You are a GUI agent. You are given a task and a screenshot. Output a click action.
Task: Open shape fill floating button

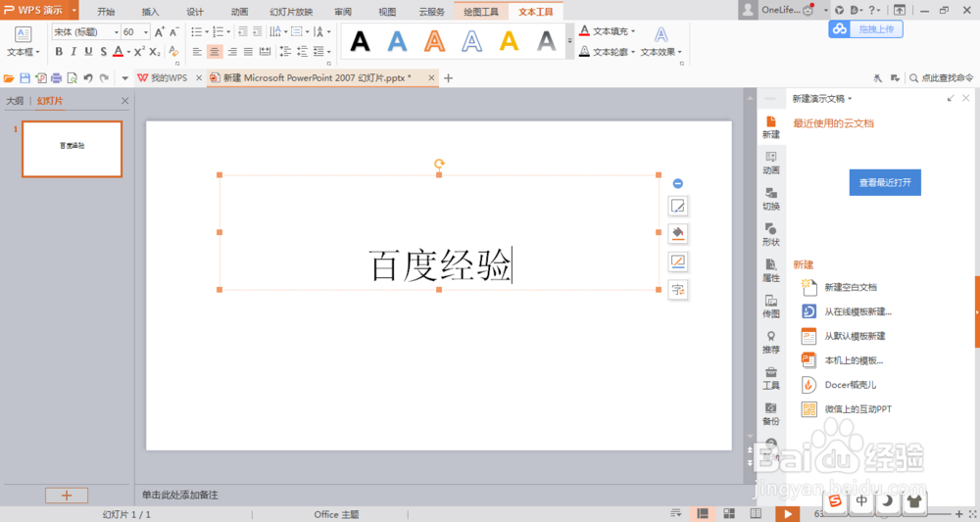pyautogui.click(x=678, y=233)
